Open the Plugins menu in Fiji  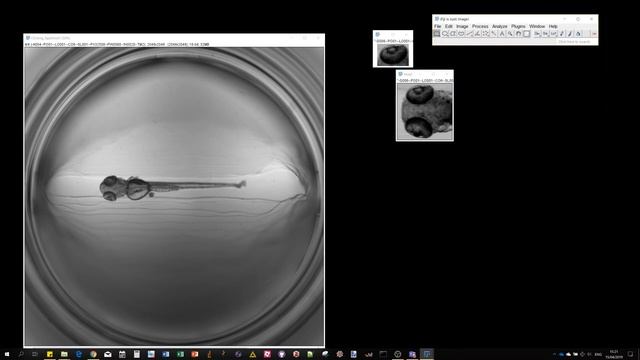click(518, 26)
